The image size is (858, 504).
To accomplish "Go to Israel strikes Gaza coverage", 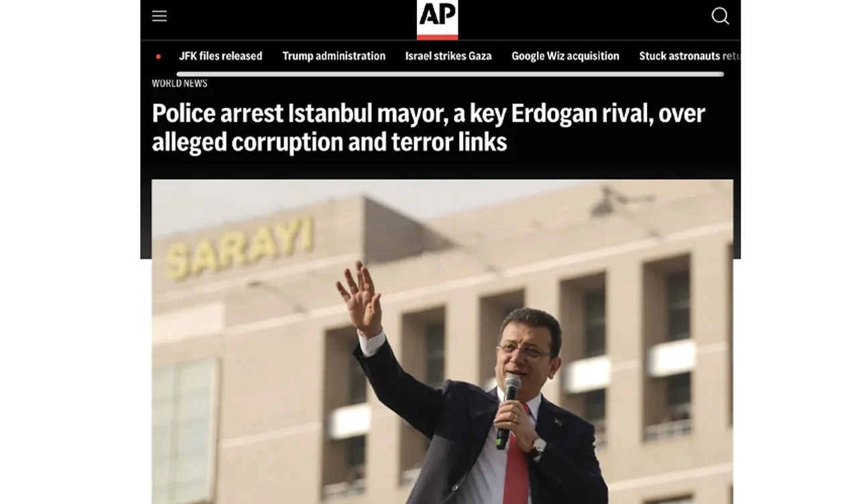I will pos(448,56).
